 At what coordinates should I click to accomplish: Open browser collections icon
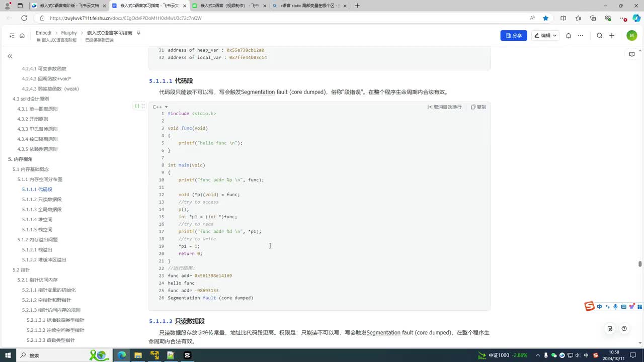[x=593, y=18]
